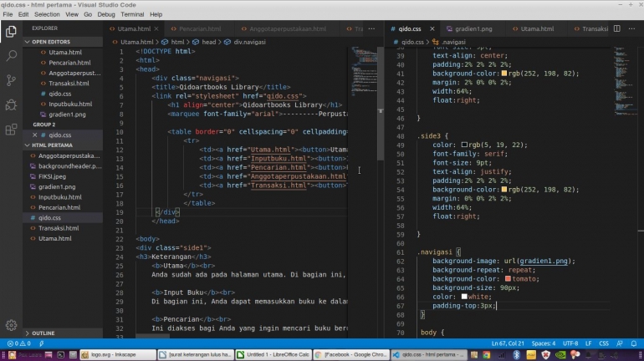Image resolution: width=644 pixels, height=361 pixels.
Task: Open the Edit menu
Action: 23,14
